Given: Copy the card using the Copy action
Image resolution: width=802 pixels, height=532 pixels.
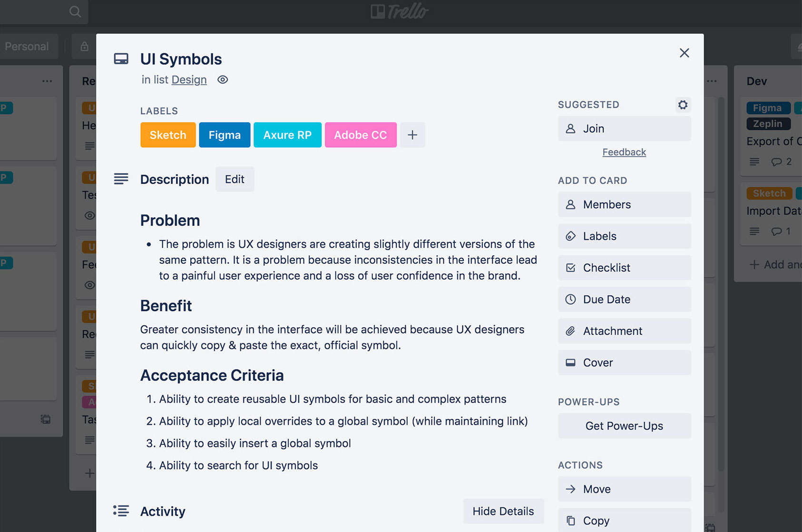Looking at the screenshot, I should 624,521.
